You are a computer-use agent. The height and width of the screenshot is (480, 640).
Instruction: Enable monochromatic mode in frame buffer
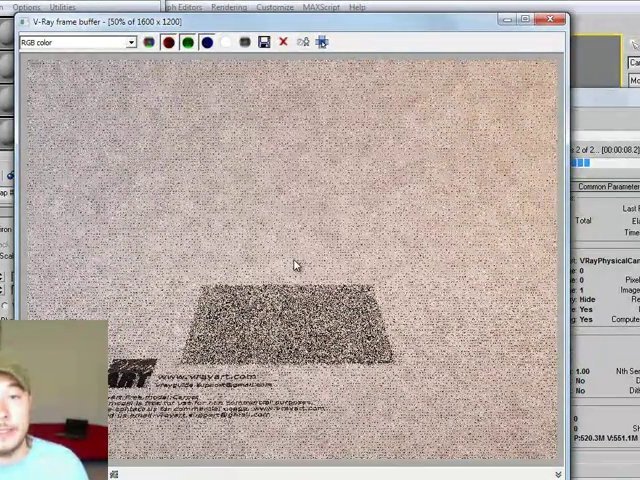[245, 42]
